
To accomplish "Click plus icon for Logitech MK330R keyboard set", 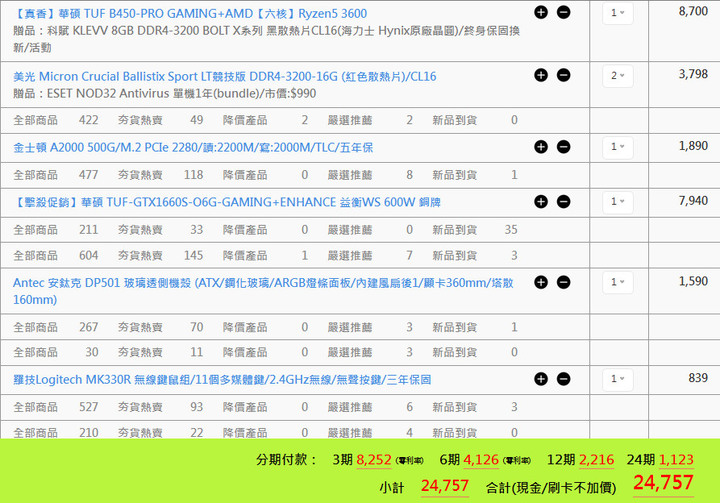I will click(x=541, y=379).
